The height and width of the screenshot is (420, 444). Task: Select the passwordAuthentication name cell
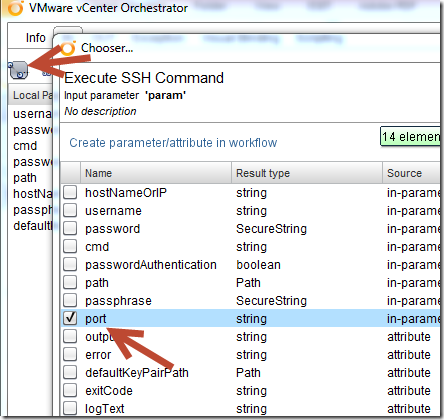pyautogui.click(x=151, y=265)
